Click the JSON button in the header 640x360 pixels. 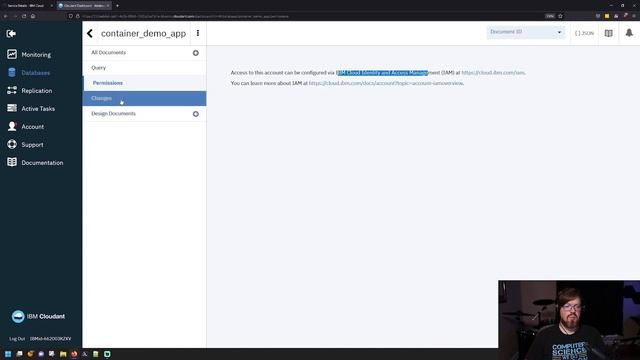[x=584, y=33]
